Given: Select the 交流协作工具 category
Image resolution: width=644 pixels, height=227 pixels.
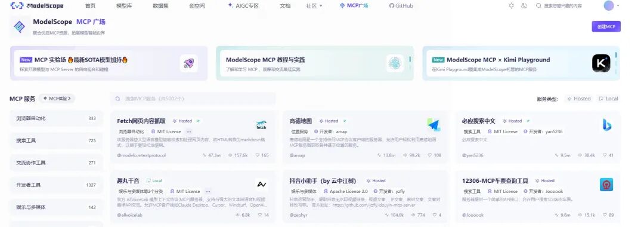Looking at the screenshot, I should tap(56, 162).
